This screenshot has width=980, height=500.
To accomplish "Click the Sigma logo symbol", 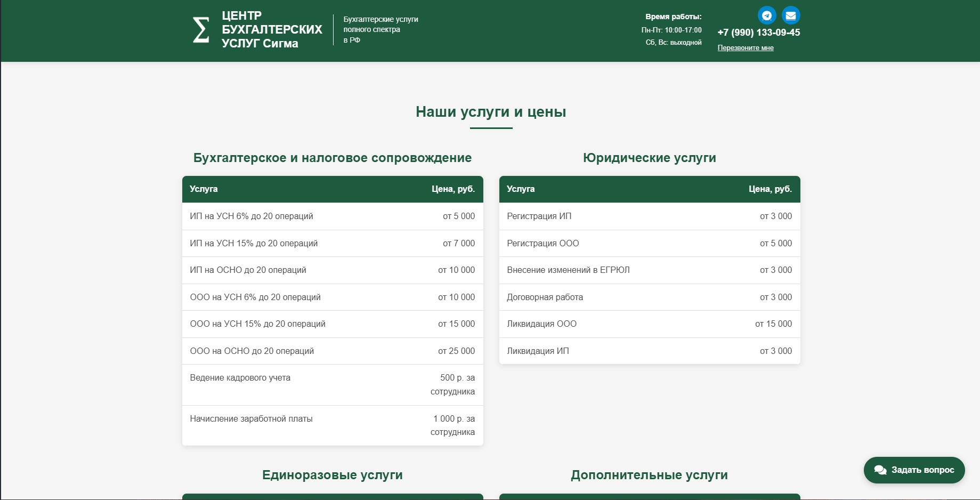I will coord(200,30).
